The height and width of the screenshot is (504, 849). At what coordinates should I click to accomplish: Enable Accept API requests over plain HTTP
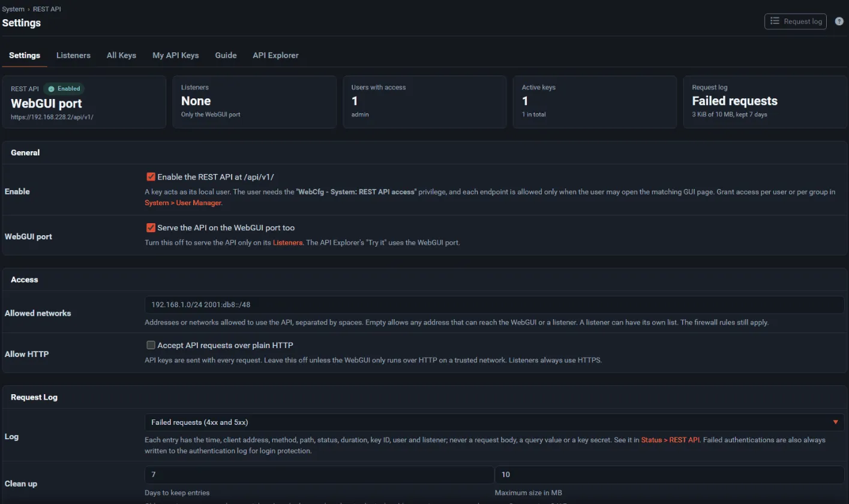click(151, 345)
